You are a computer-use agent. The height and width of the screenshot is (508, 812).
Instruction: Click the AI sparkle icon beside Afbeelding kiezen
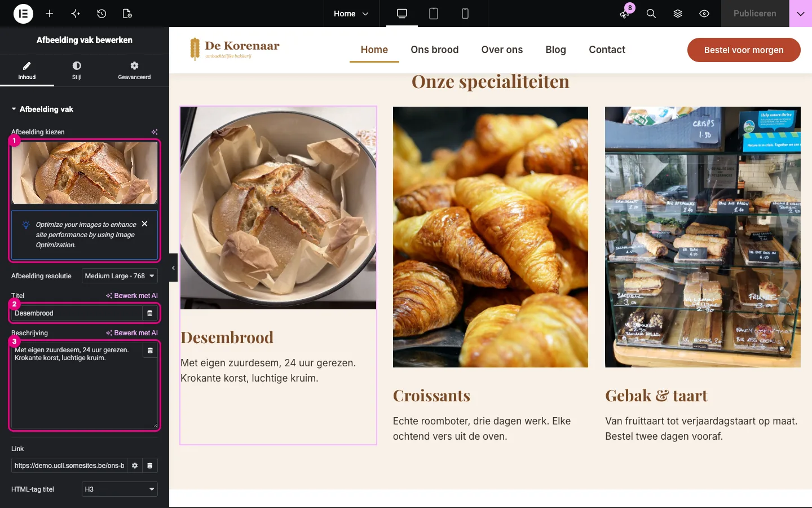pos(155,132)
